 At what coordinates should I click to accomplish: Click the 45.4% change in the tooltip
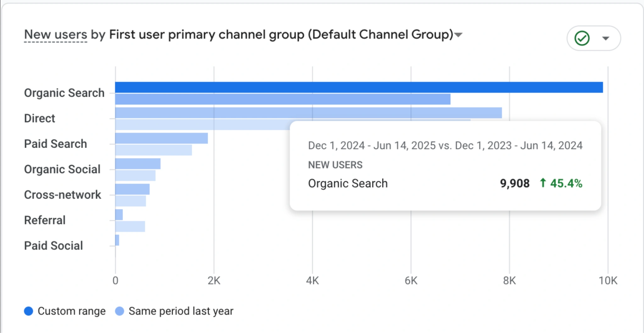[566, 183]
